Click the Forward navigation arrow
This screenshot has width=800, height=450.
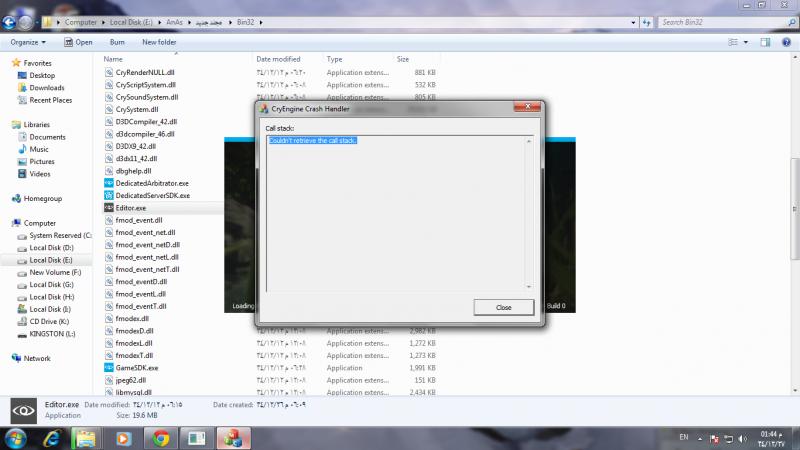click(x=25, y=22)
